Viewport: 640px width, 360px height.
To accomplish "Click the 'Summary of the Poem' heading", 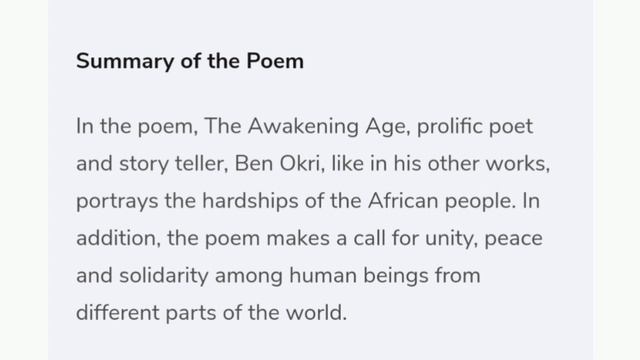I will pyautogui.click(x=190, y=62).
